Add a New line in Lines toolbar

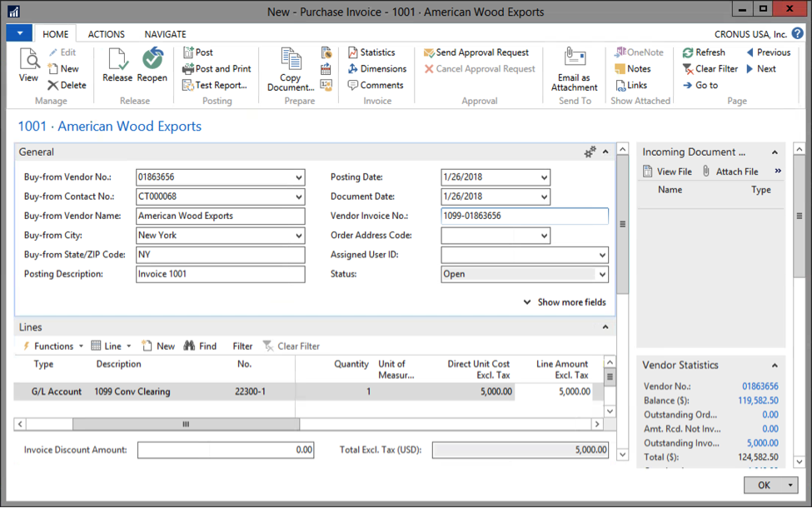click(x=158, y=346)
